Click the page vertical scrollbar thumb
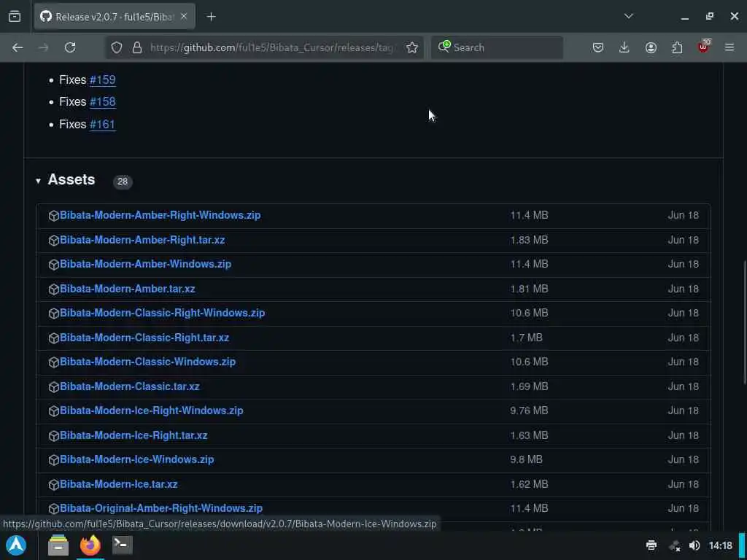 coord(744,321)
